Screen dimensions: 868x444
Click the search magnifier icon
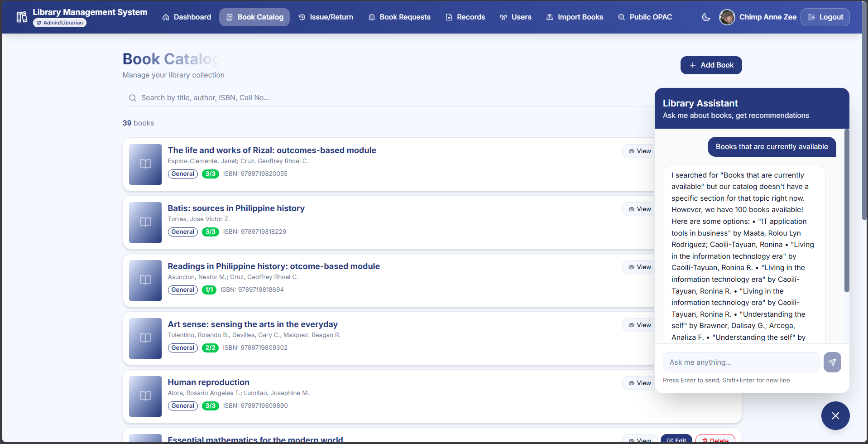point(133,98)
